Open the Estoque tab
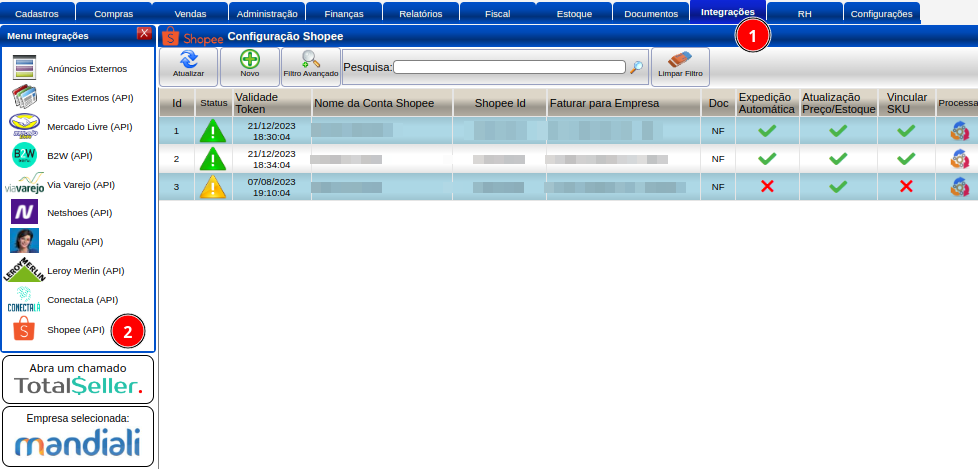Image resolution: width=978 pixels, height=469 pixels. point(574,13)
